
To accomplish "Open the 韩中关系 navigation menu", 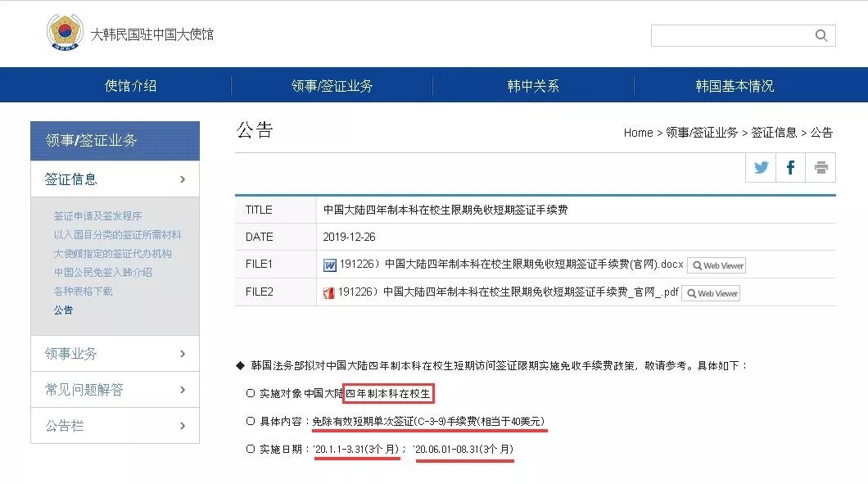I will point(533,85).
